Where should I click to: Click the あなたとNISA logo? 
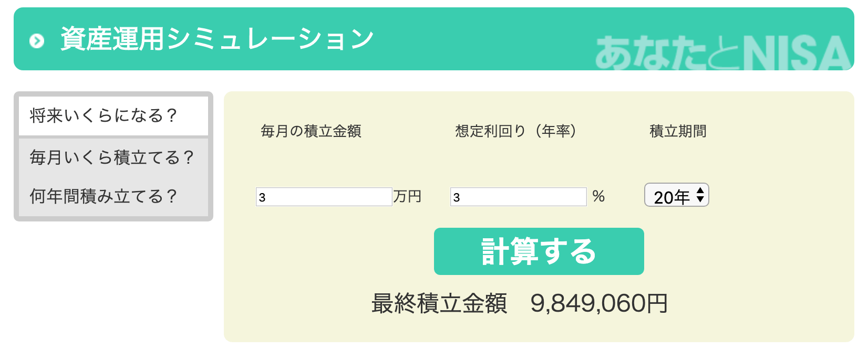[720, 47]
